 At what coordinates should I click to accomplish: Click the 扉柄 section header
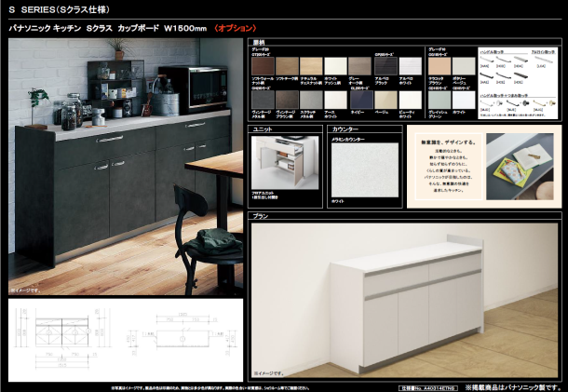pos(258,43)
